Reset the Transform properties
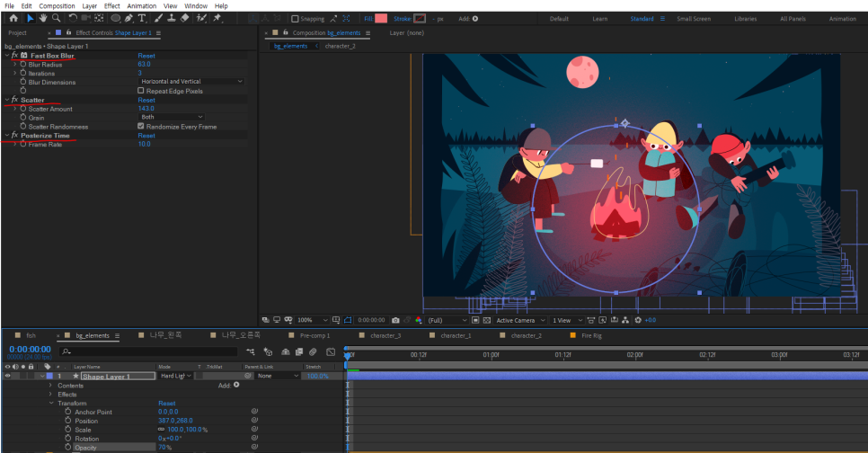 coord(166,404)
